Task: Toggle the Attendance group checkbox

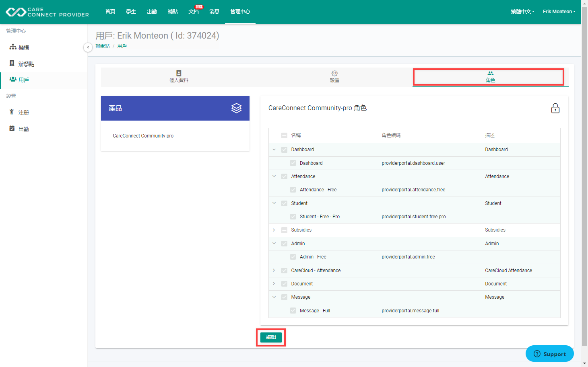Action: click(x=284, y=176)
